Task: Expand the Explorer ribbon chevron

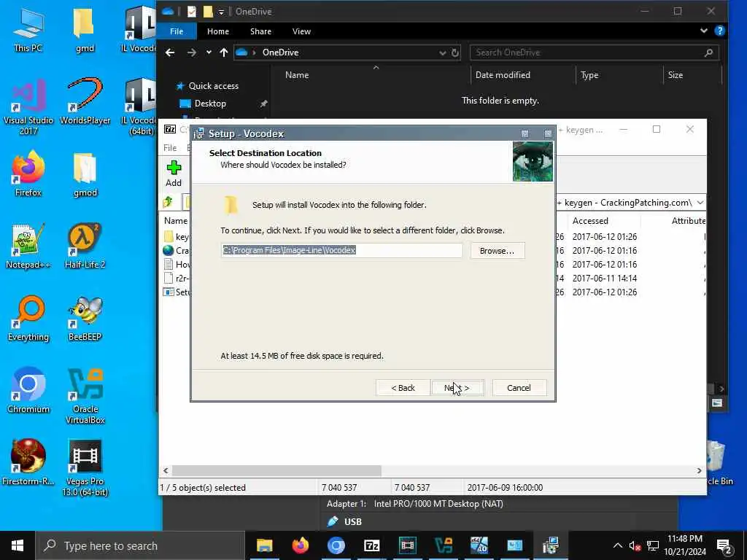Action: [704, 31]
